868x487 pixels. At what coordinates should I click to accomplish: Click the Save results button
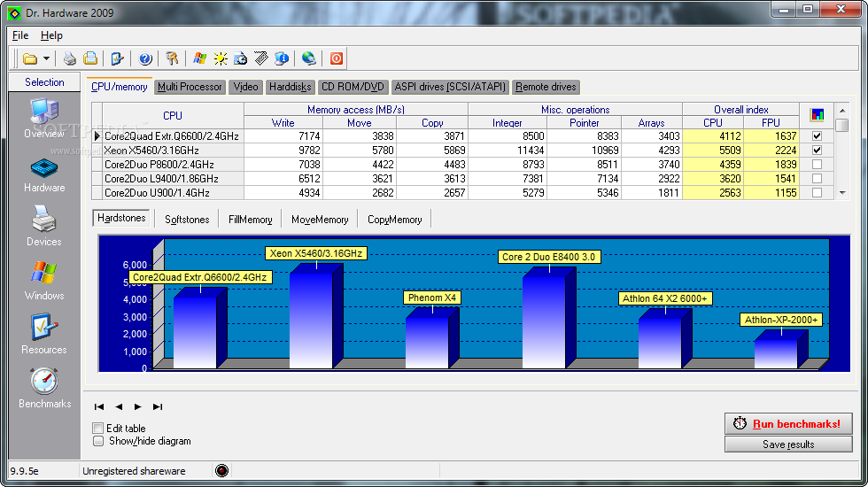point(788,444)
